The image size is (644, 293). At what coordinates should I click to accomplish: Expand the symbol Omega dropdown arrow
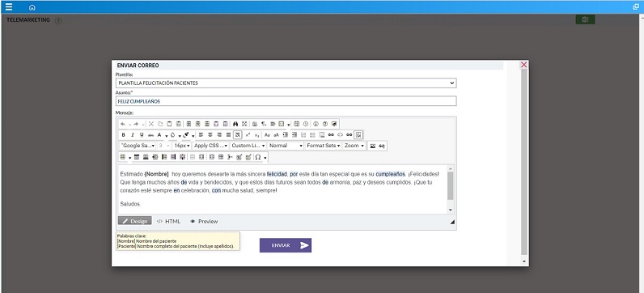265,158
